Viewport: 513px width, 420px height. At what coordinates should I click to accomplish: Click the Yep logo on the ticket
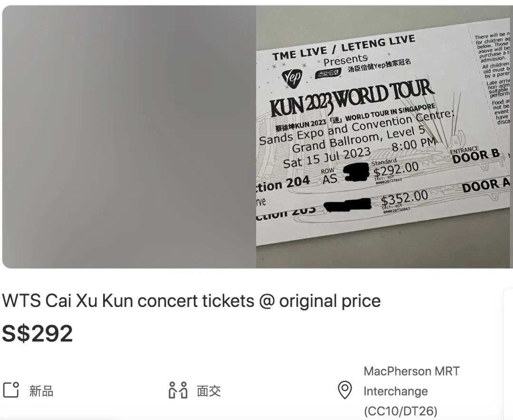tap(292, 78)
